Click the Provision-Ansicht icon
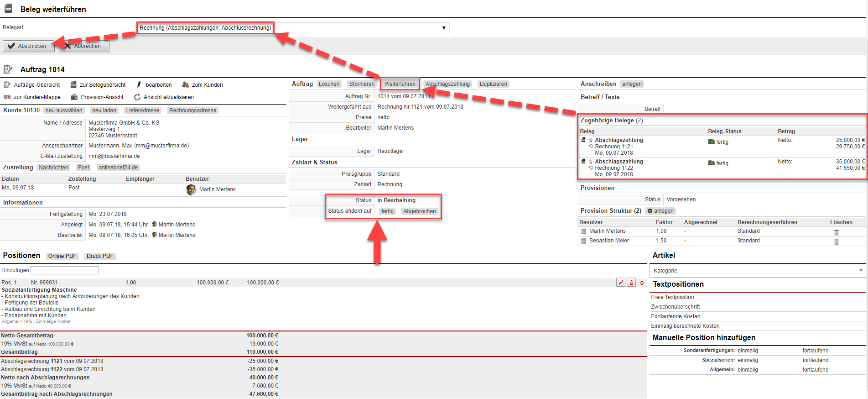Image resolution: width=868 pixels, height=399 pixels. (74, 97)
